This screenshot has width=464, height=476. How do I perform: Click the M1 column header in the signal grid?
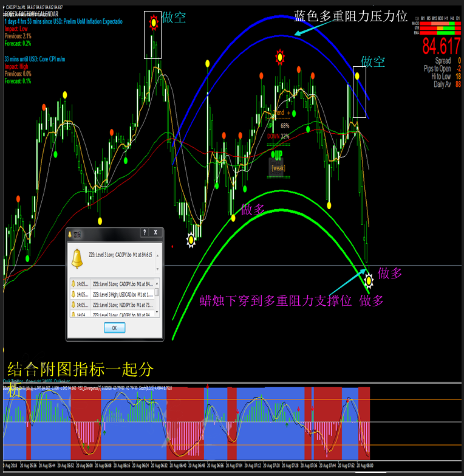[x=423, y=18]
